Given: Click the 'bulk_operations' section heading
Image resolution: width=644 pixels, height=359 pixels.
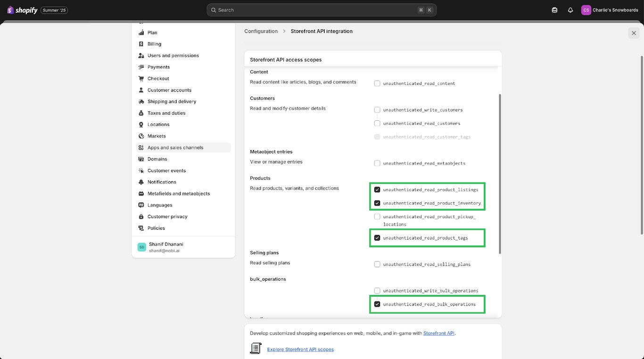Looking at the screenshot, I should tap(268, 279).
